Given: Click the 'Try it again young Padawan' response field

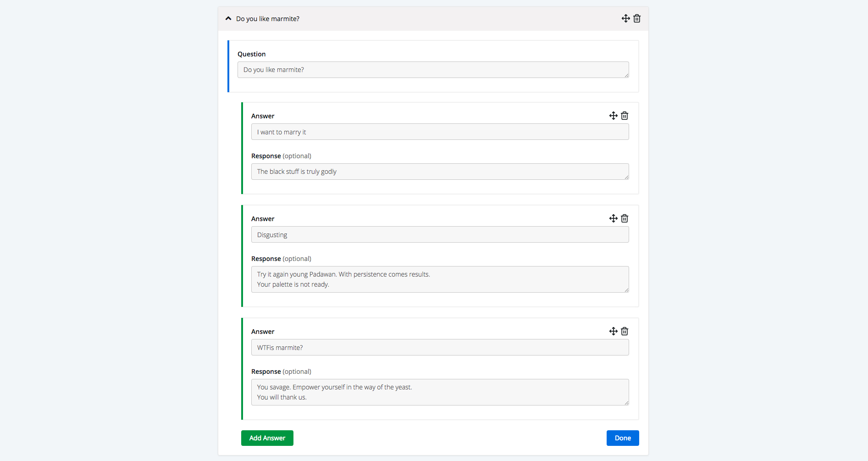Looking at the screenshot, I should pyautogui.click(x=440, y=279).
